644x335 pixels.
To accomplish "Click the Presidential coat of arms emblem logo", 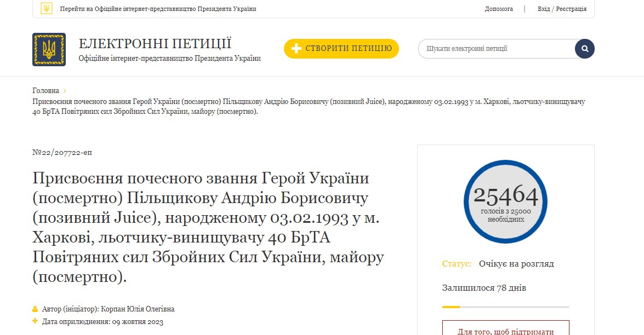I will tap(49, 49).
